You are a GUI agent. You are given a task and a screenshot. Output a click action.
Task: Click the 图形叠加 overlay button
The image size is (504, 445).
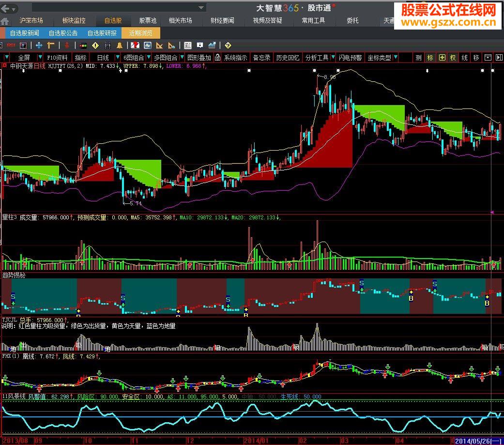point(199,58)
